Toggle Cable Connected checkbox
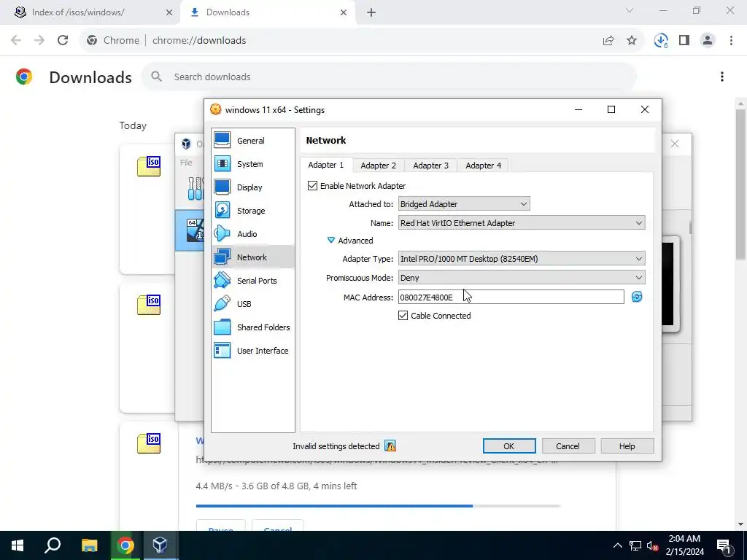The image size is (747, 560). pyautogui.click(x=403, y=315)
